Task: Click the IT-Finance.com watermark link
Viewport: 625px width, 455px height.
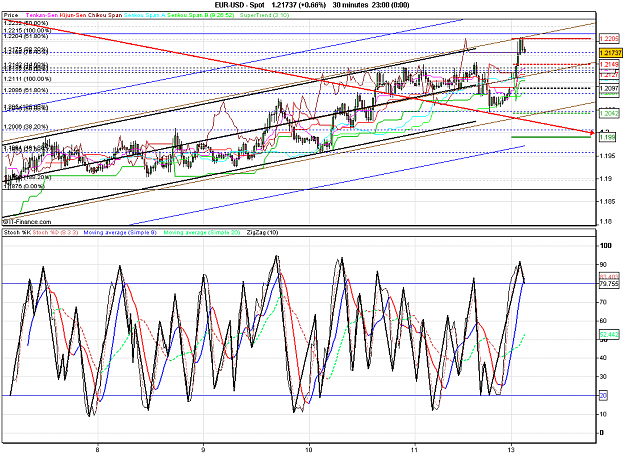Action: [28, 222]
